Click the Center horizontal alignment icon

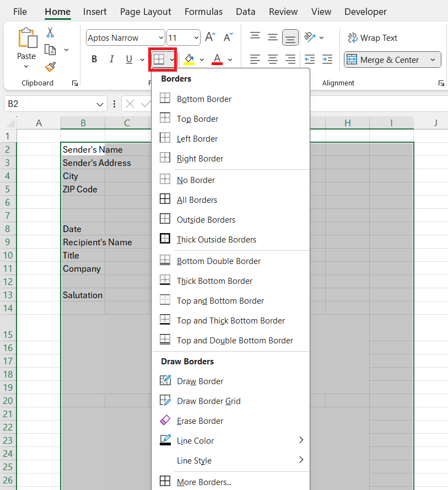(273, 59)
